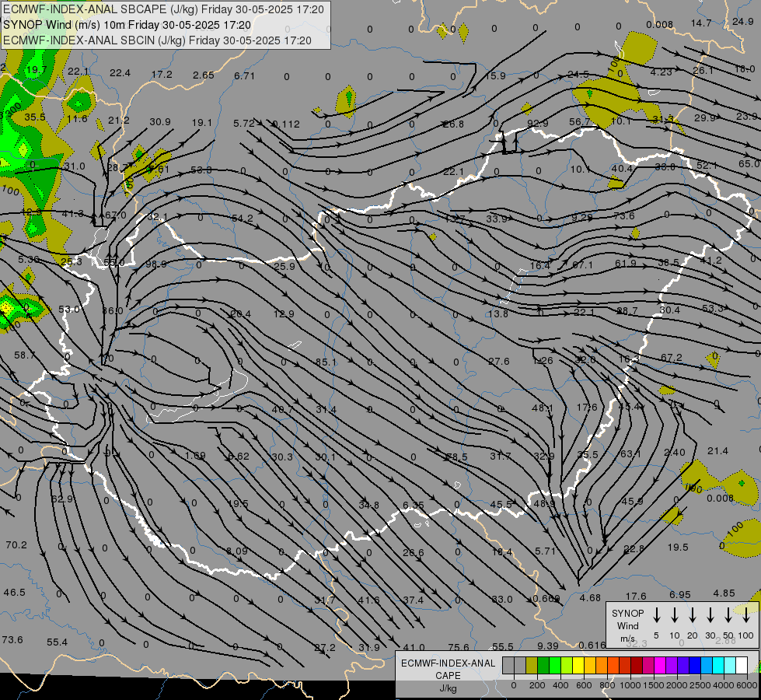Click the map value 46.5

tap(14, 592)
